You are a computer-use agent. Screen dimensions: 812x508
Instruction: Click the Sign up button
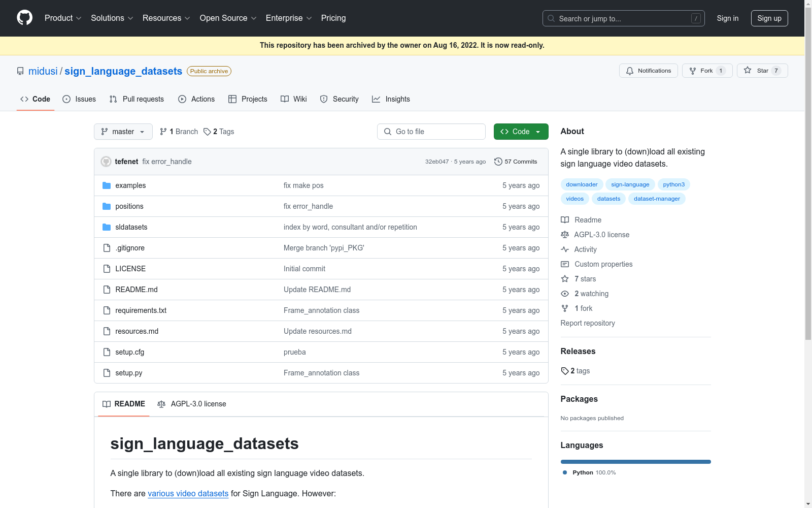point(769,18)
